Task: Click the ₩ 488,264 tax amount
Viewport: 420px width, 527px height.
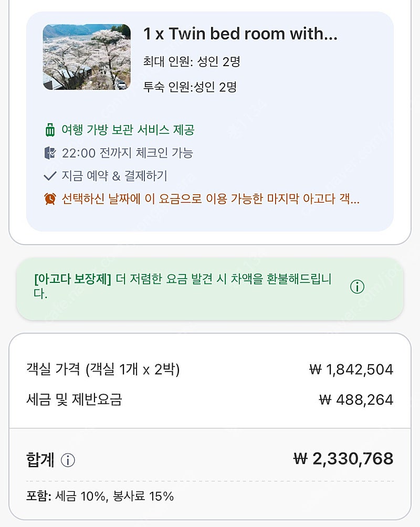Action: [x=356, y=399]
